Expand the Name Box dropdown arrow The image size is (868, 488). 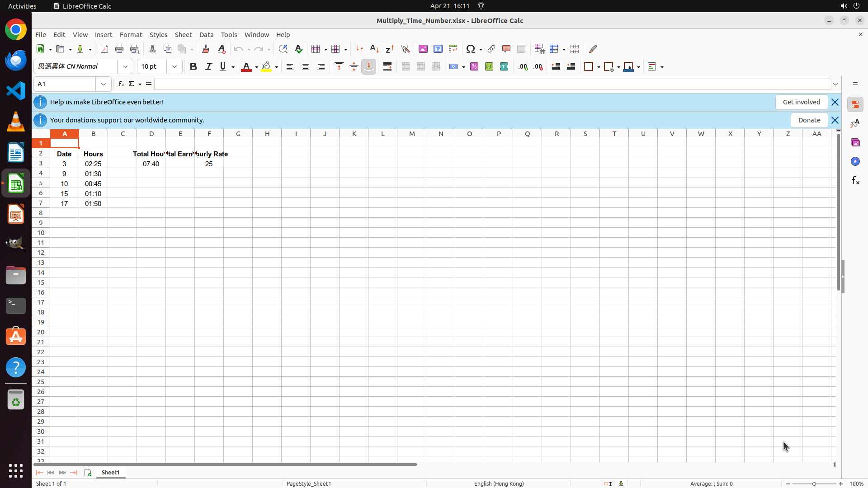tap(104, 84)
